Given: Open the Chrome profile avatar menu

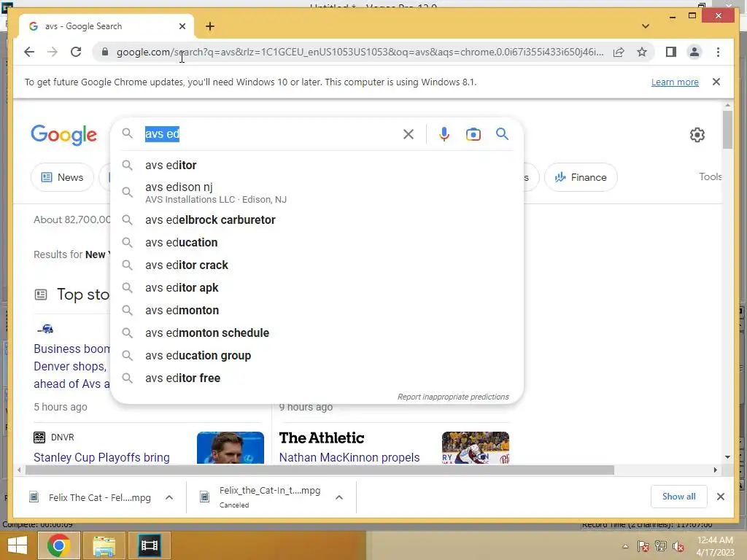Looking at the screenshot, I should click(x=694, y=52).
